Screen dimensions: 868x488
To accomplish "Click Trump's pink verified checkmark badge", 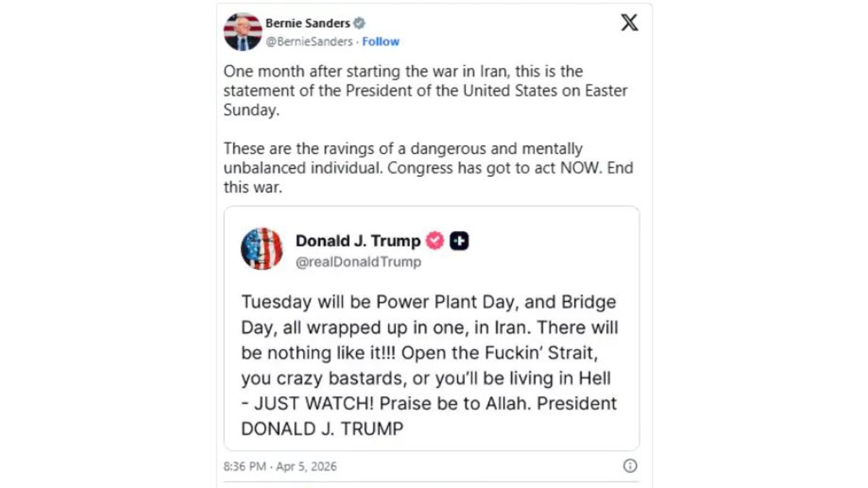I will click(435, 241).
